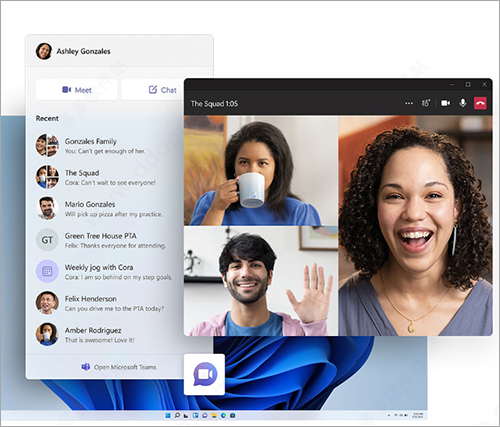
Task: Click the Recent section heading
Action: click(47, 118)
